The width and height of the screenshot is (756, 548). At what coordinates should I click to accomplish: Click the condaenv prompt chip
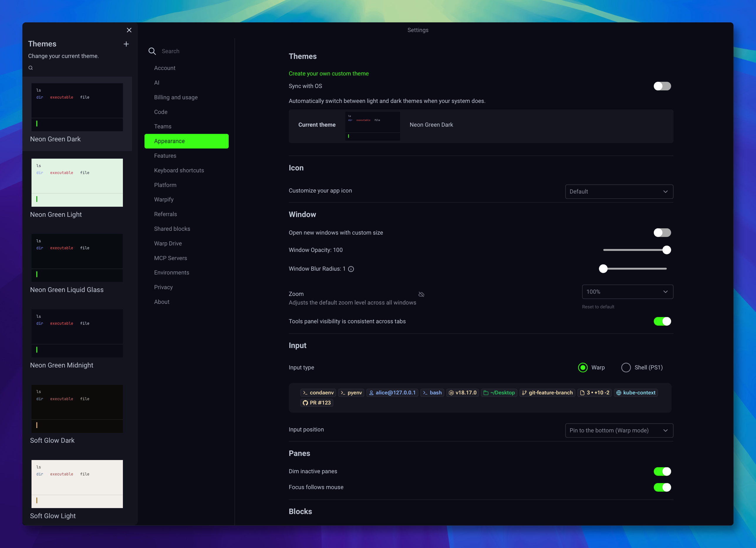pos(318,393)
